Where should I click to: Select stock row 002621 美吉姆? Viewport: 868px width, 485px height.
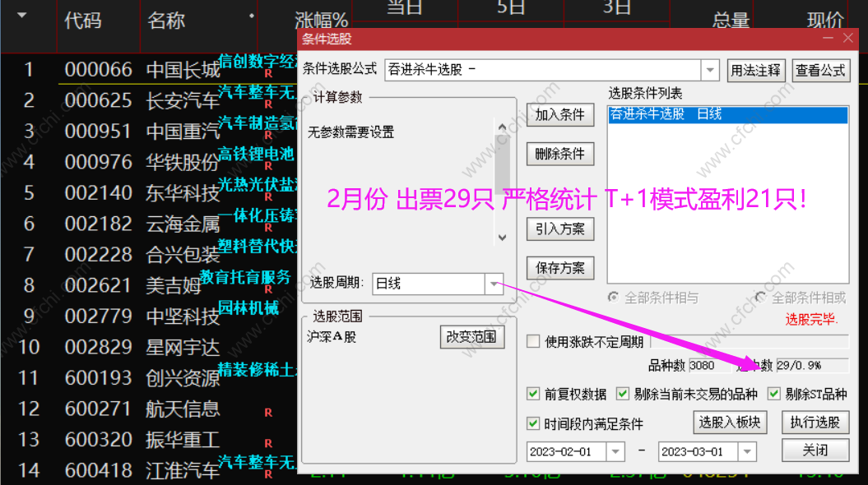coord(150,285)
